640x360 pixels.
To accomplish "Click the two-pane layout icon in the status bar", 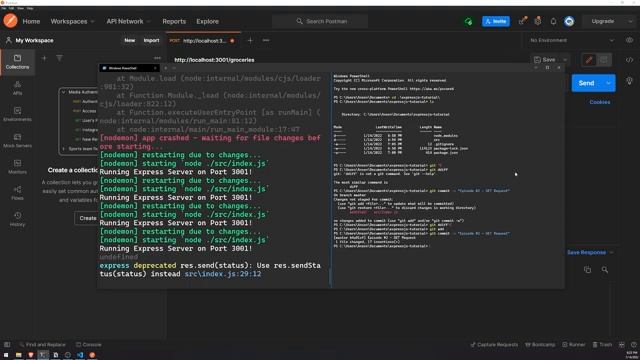I will tap(622, 344).
